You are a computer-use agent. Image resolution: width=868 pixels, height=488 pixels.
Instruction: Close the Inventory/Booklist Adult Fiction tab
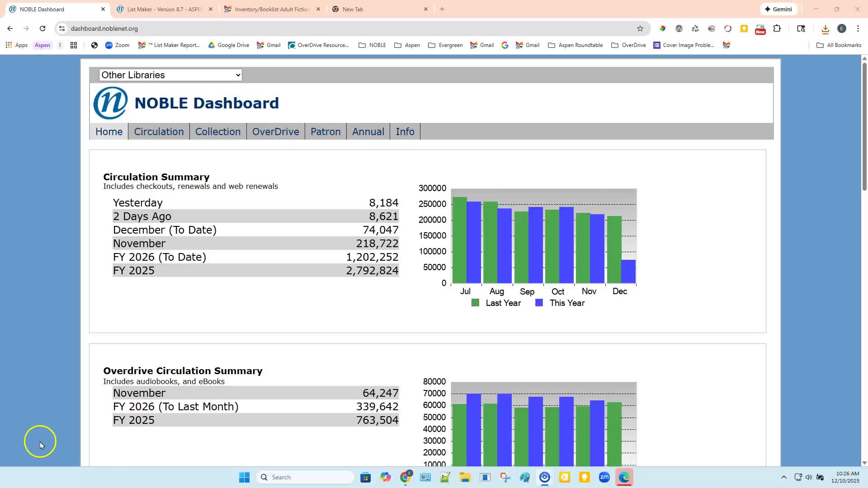click(x=318, y=9)
